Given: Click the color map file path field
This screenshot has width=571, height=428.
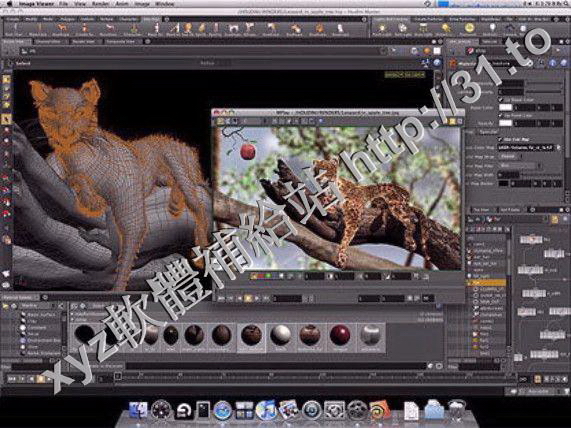Looking at the screenshot, I should [525, 148].
